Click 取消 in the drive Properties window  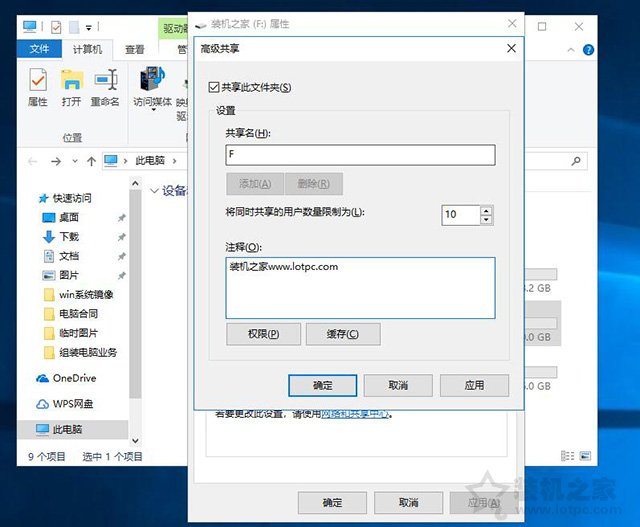[x=409, y=503]
